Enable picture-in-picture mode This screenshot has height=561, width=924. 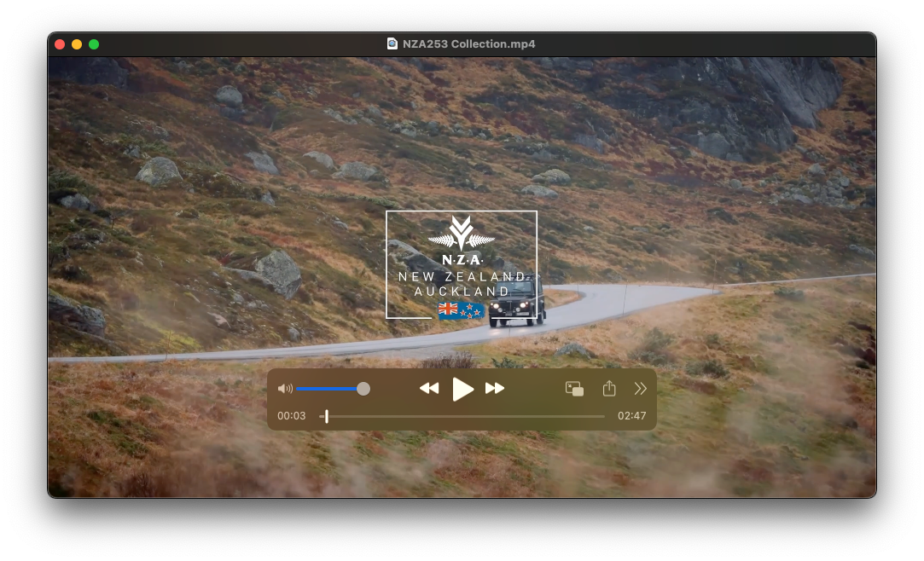tap(574, 389)
